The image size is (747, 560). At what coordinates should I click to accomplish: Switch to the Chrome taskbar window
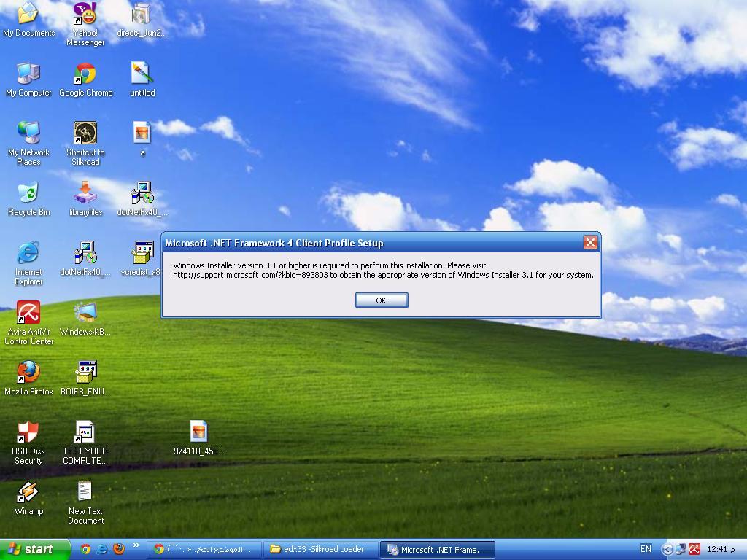click(204, 550)
